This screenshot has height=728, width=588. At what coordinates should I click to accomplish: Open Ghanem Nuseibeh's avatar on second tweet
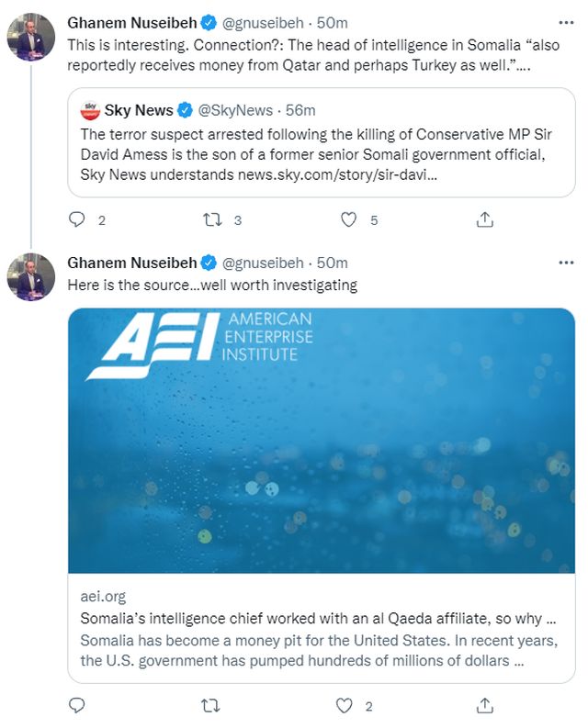31,277
